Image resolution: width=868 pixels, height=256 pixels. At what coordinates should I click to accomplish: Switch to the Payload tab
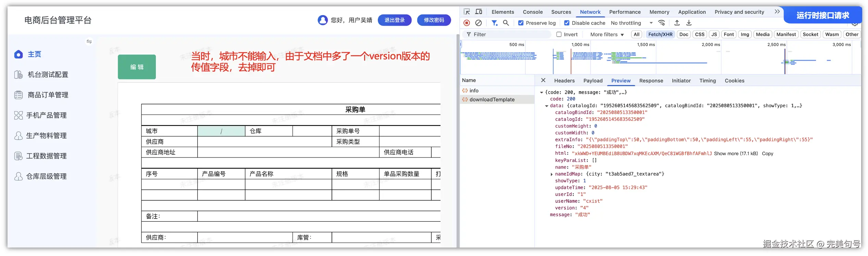[593, 81]
